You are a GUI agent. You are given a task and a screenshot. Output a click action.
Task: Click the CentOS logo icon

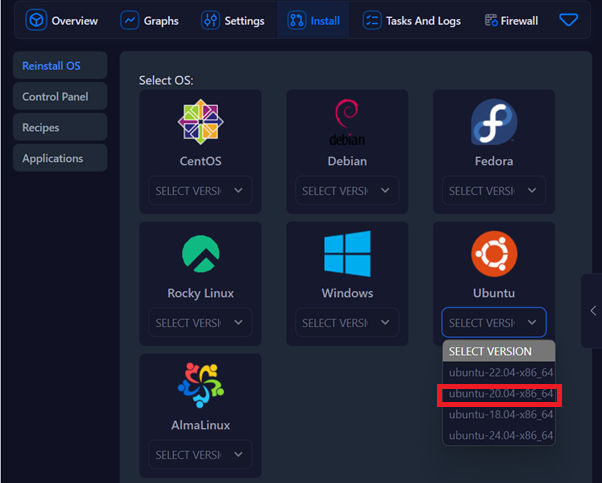[201, 122]
